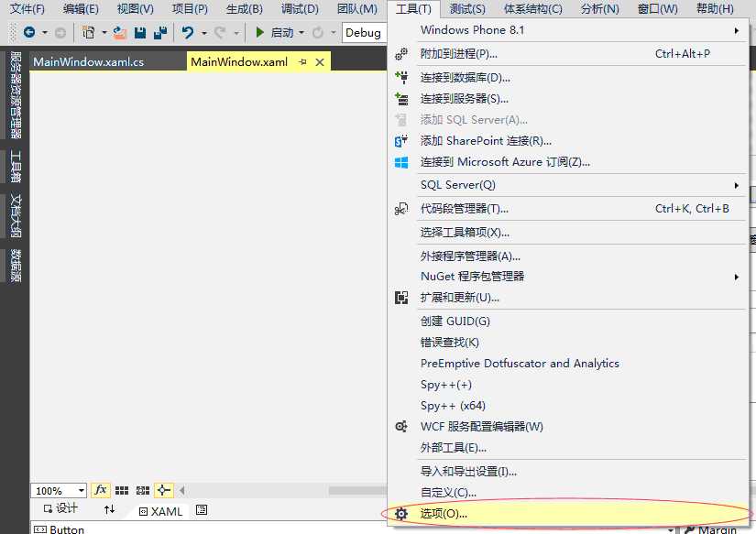
Task: Close the MainWindow.xaml tab
Action: [319, 62]
